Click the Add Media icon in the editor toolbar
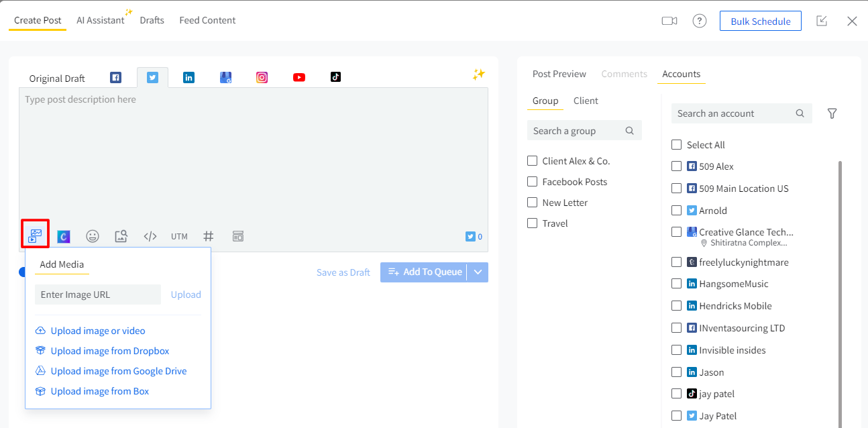The width and height of the screenshot is (868, 428). (x=35, y=235)
